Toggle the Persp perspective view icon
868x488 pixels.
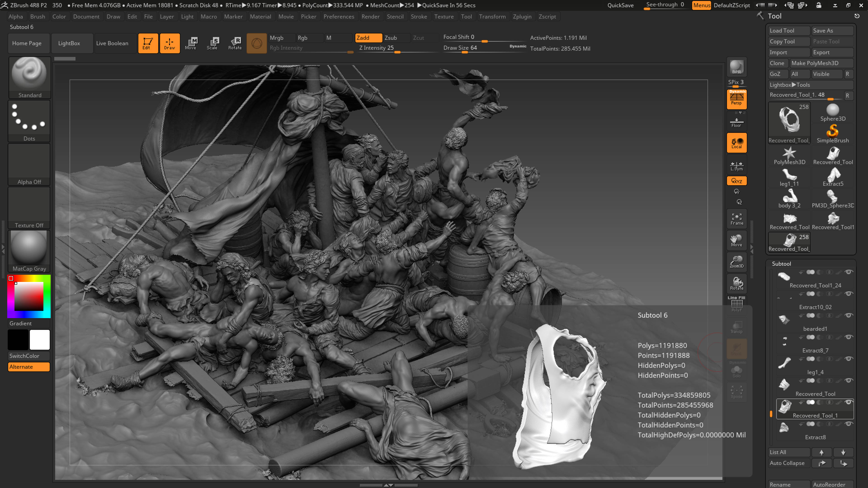point(737,99)
